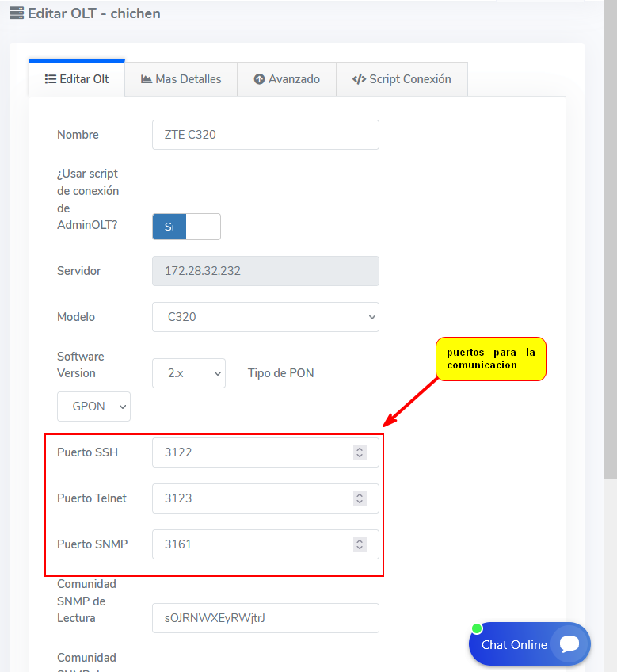Expand the Software Version 2.x dropdown
Screen dimensions: 617x672
(189, 373)
